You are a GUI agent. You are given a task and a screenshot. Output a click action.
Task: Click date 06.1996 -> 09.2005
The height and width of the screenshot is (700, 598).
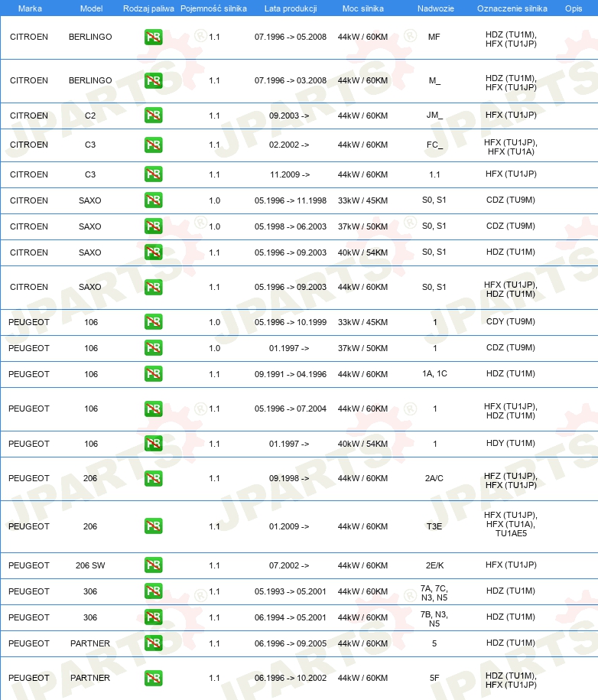click(291, 643)
